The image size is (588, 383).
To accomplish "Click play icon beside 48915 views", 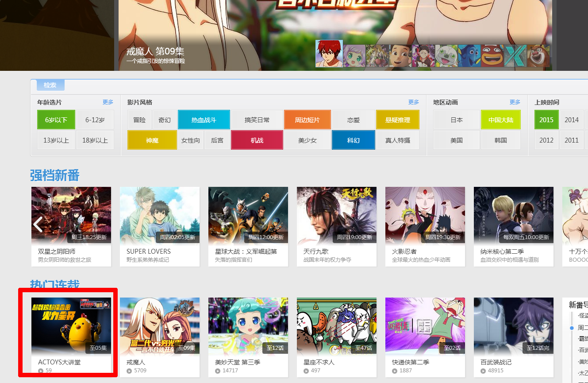I will point(483,371).
